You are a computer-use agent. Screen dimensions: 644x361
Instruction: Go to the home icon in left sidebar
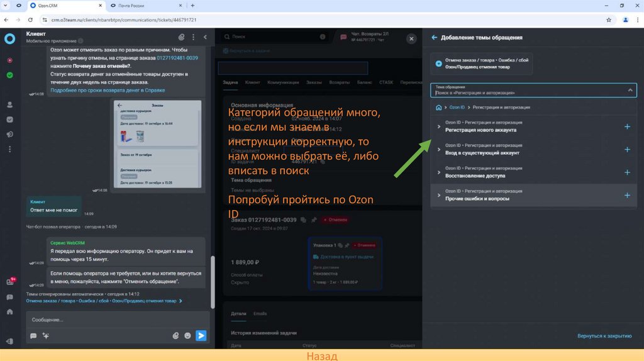click(x=10, y=312)
